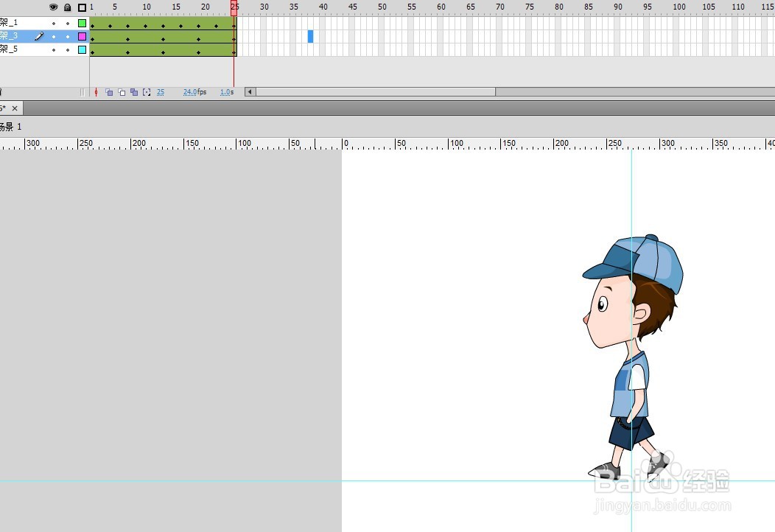Toggle show/hide all layers eye icon
The width and height of the screenshot is (775, 532).
(x=53, y=7)
